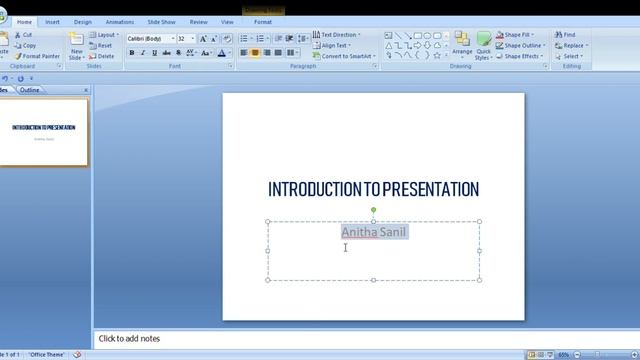The width and height of the screenshot is (640, 360).
Task: Click the font color A swatch
Action: coord(221,53)
